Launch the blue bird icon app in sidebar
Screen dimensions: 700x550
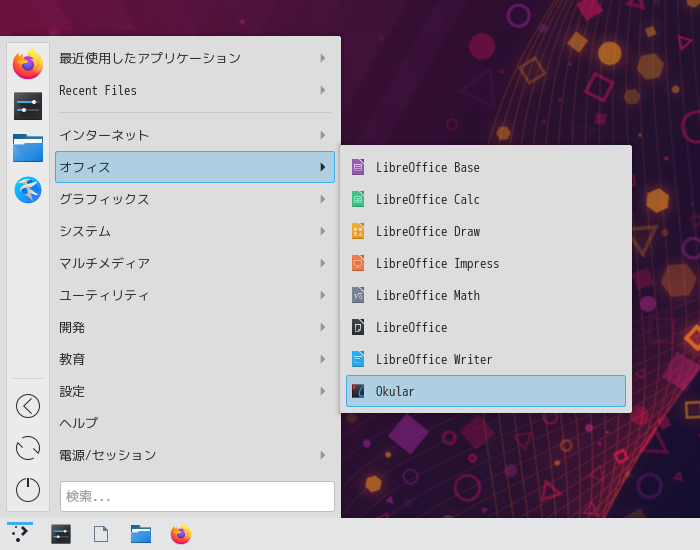coord(28,190)
